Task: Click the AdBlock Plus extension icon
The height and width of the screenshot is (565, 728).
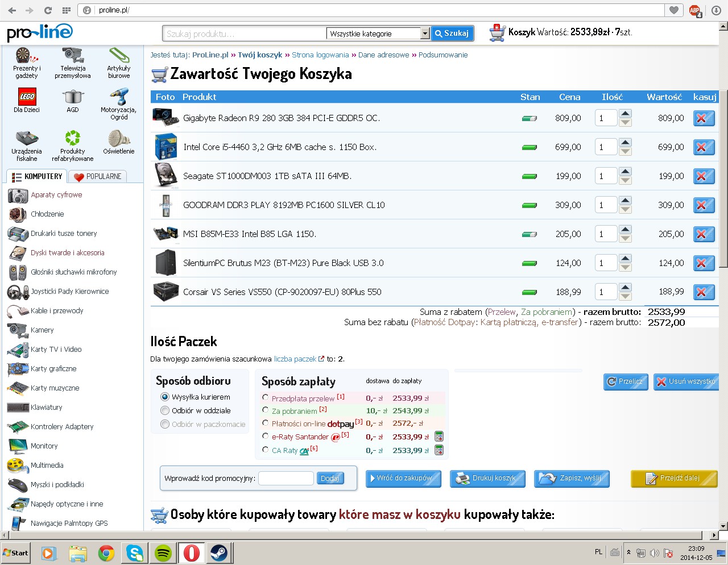Action: [694, 10]
